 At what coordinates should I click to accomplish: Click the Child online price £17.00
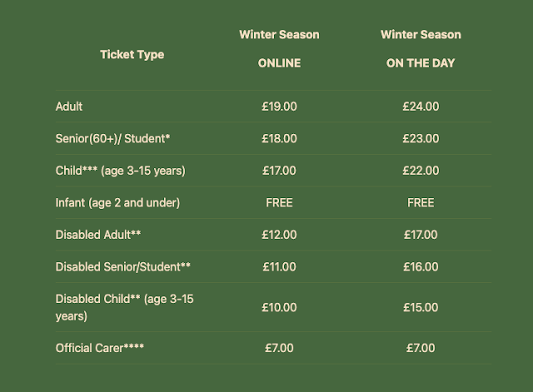[279, 171]
